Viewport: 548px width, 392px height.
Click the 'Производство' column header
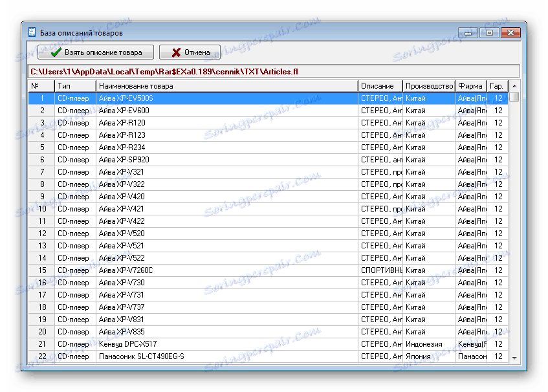tap(429, 86)
